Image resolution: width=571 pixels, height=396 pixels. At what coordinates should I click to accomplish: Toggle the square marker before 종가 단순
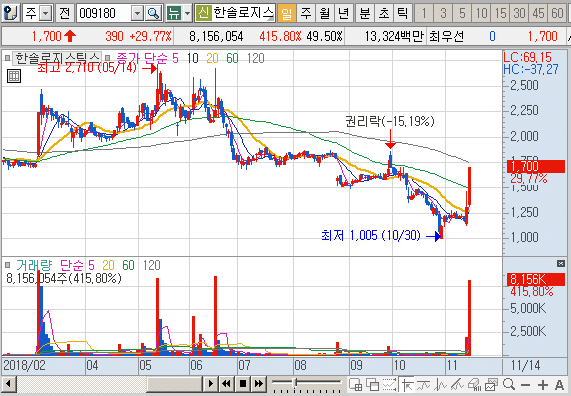pyautogui.click(x=107, y=58)
